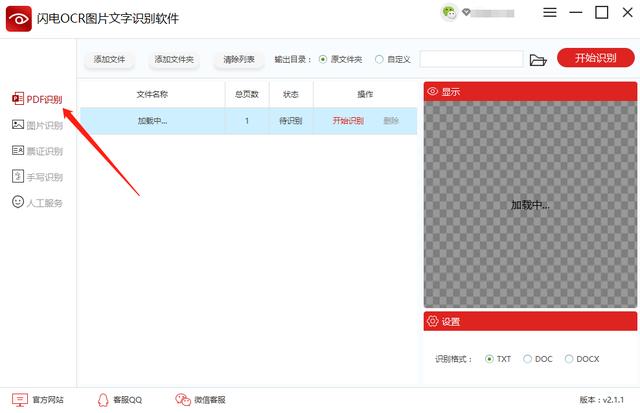Switch to 手写识别 mode

click(37, 177)
